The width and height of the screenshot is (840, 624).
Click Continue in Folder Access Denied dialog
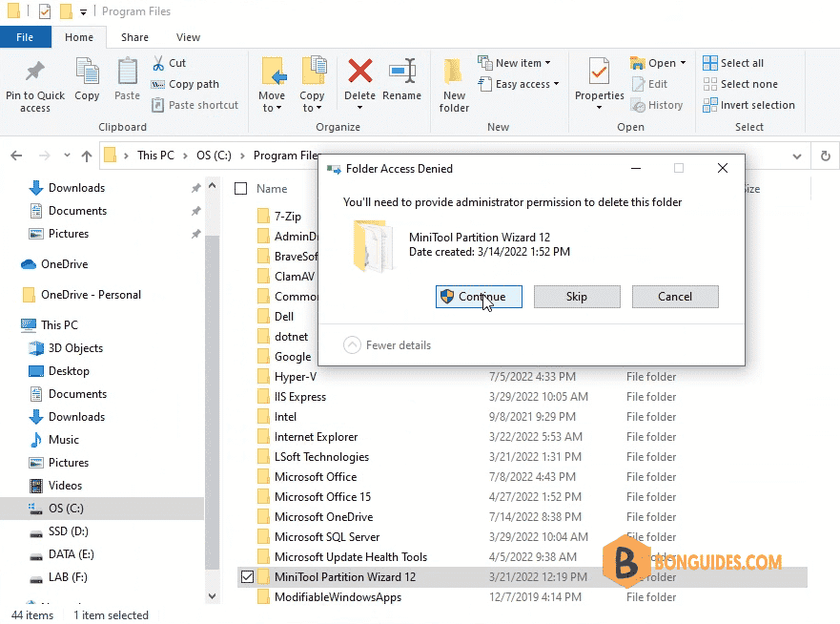click(x=479, y=297)
